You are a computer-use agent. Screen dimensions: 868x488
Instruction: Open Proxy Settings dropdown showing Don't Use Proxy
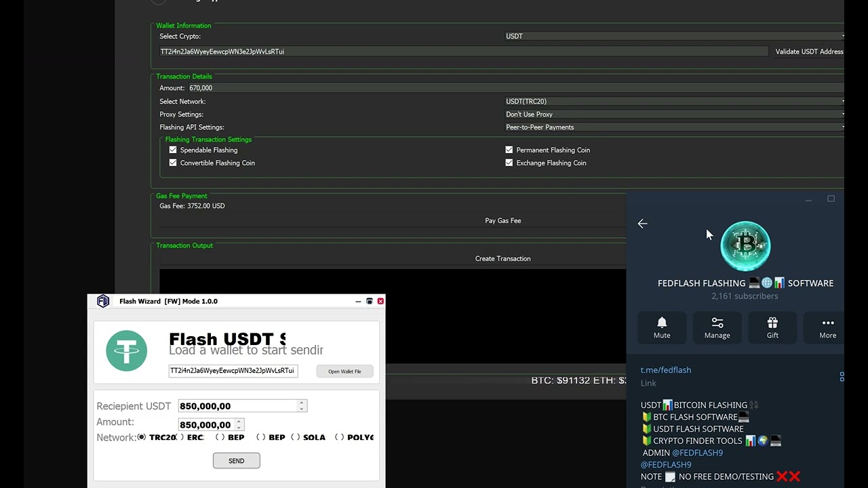pos(674,114)
